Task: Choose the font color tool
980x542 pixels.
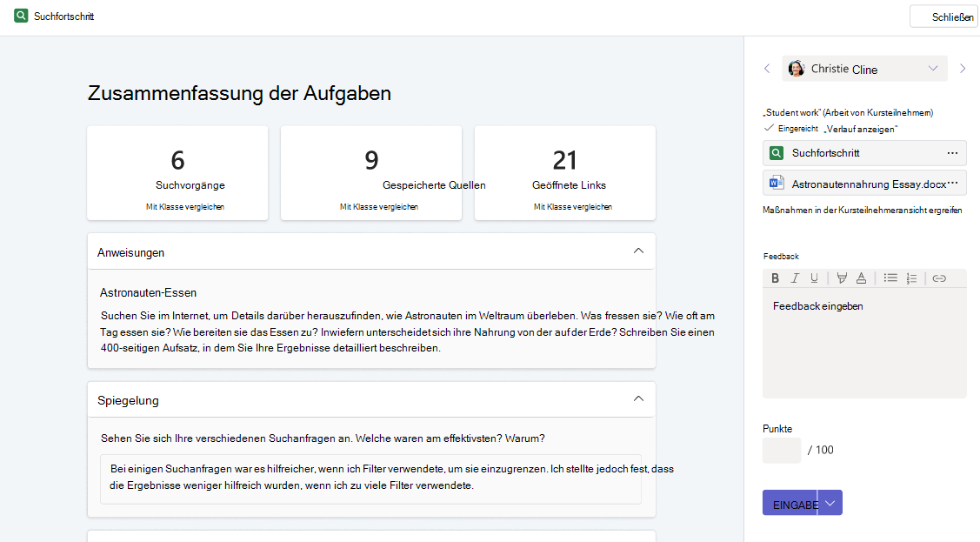Action: pos(861,278)
